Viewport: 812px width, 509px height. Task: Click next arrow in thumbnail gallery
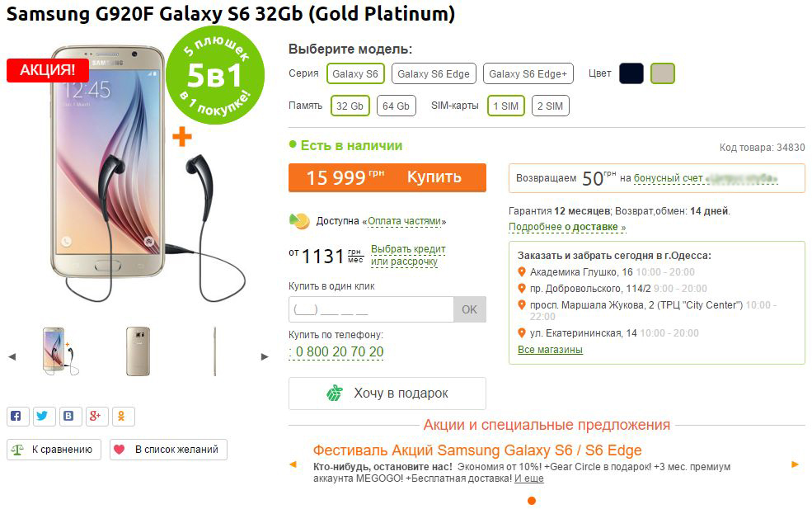coord(265,356)
